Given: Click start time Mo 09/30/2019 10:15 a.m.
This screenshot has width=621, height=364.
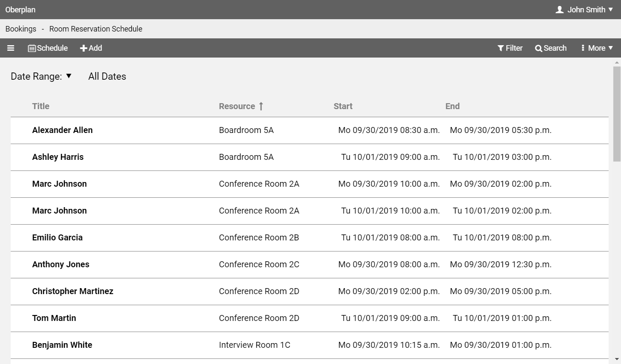Looking at the screenshot, I should point(389,345).
